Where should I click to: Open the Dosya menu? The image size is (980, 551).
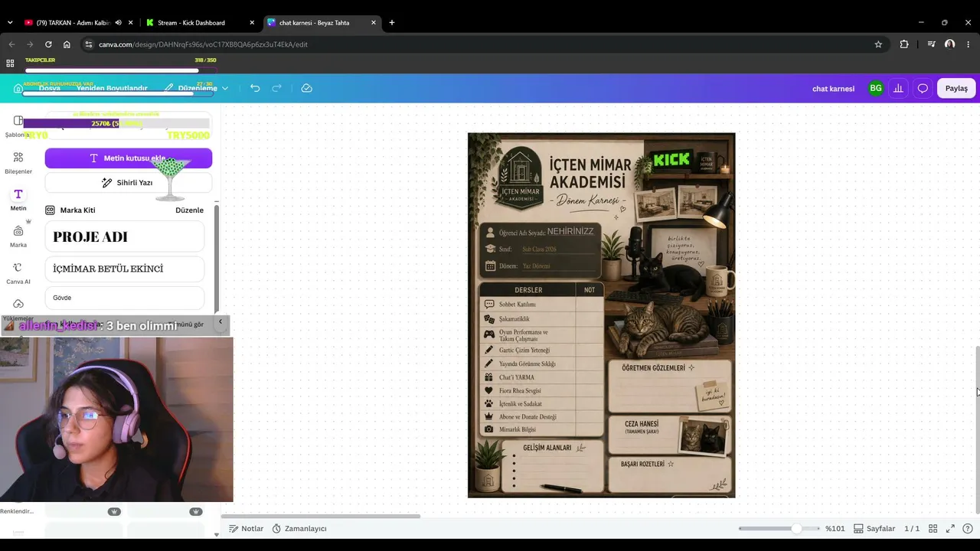click(x=50, y=88)
